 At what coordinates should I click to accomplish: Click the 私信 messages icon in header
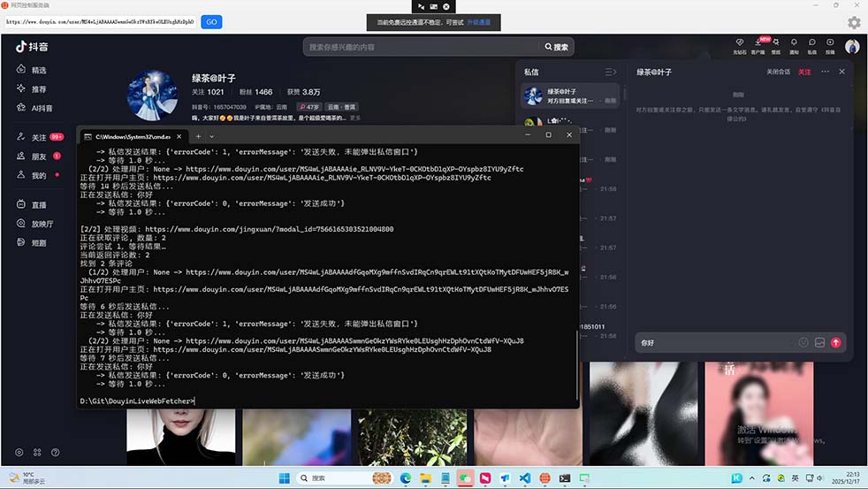(811, 43)
